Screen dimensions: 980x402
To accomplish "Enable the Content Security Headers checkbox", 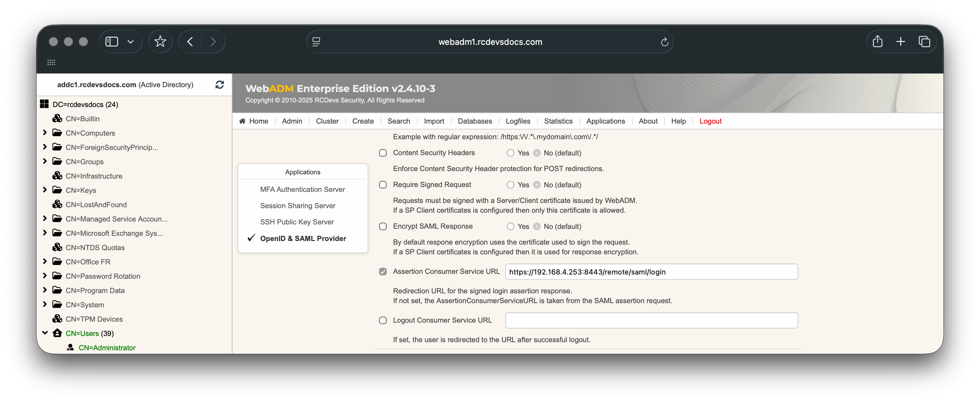I will tap(383, 153).
